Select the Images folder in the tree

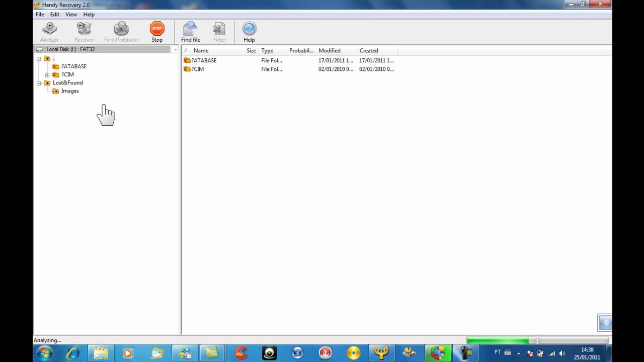pos(70,91)
